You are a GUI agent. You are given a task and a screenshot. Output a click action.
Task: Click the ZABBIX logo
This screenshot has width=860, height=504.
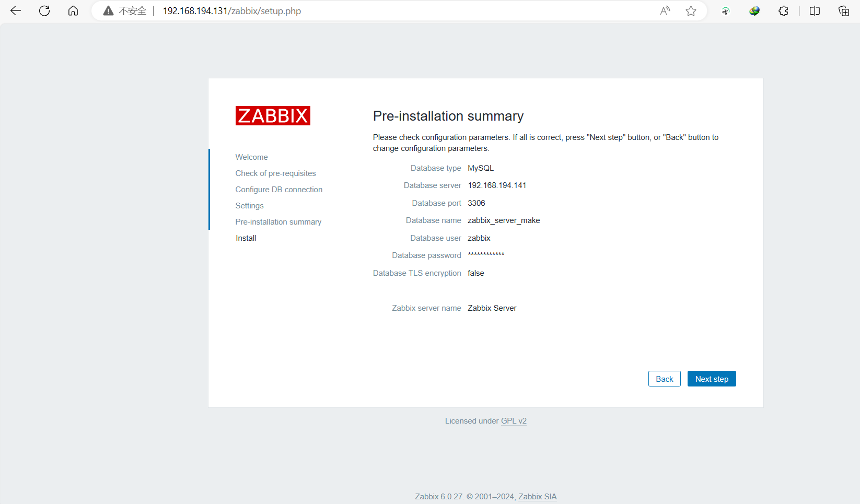(x=273, y=115)
